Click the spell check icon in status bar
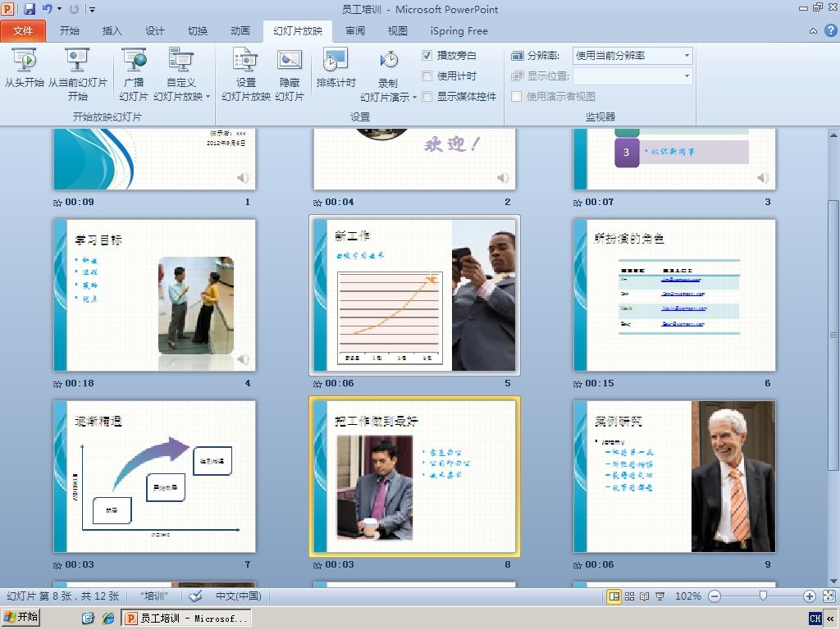The image size is (840, 630). 195,596
